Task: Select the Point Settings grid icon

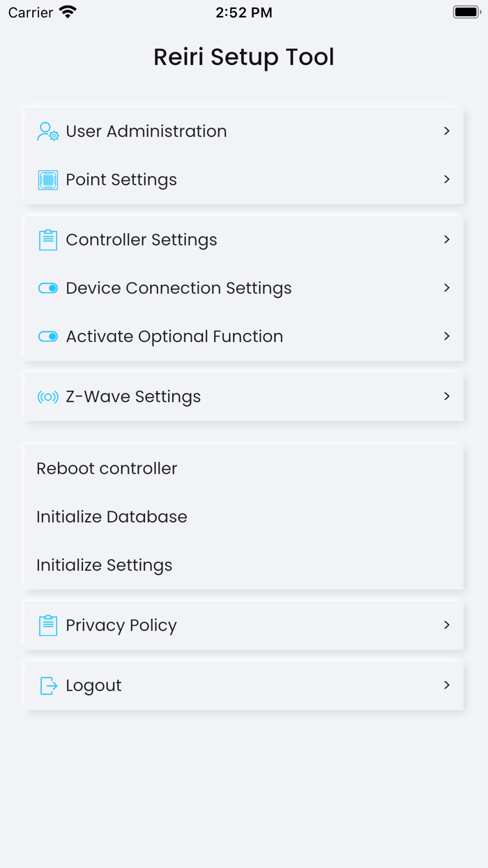Action: tap(47, 179)
